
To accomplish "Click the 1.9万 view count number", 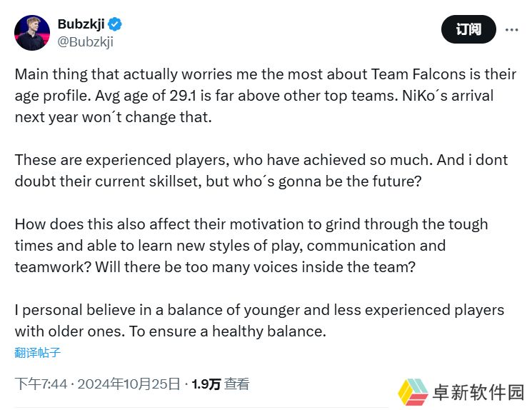I will pyautogui.click(x=206, y=384).
